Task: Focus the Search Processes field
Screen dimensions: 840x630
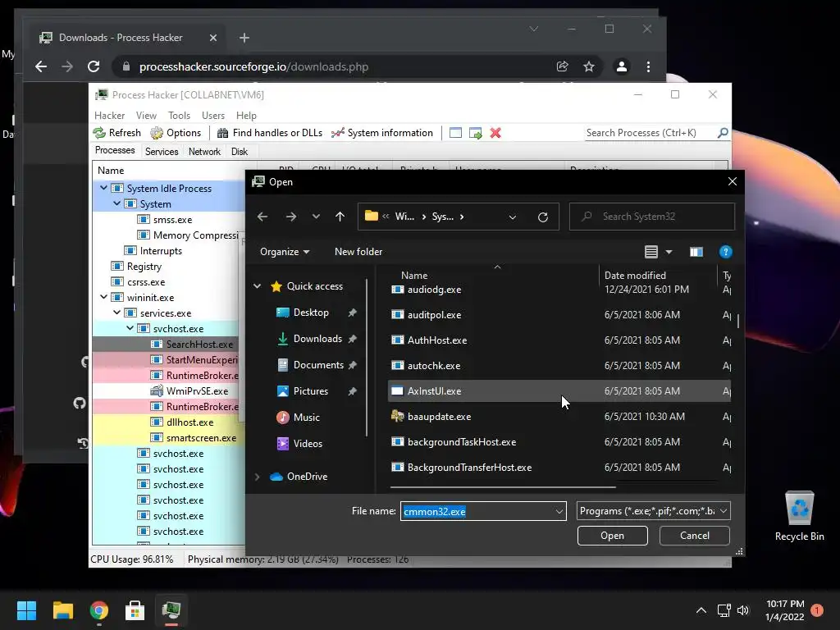Action: [x=651, y=133]
